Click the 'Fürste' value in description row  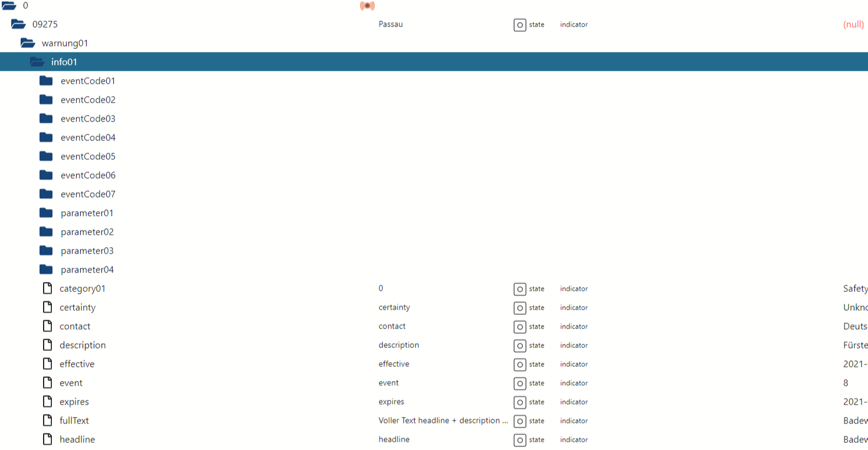[856, 345]
